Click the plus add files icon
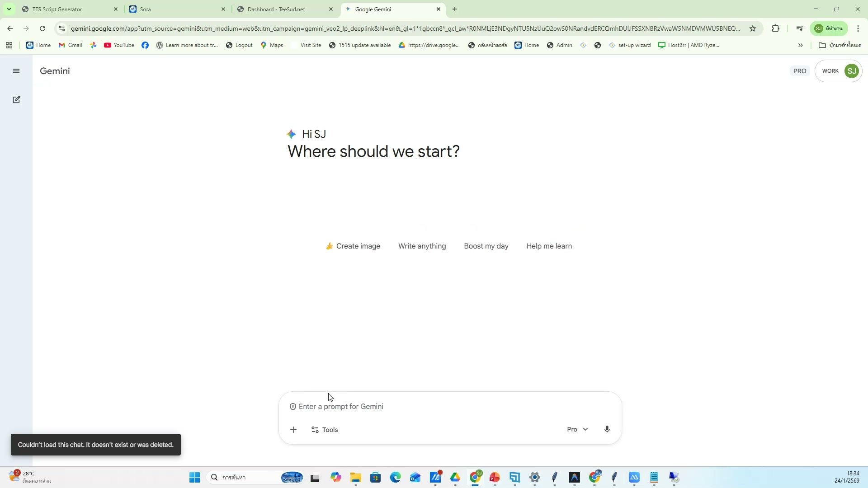This screenshot has height=488, width=868. tap(293, 430)
